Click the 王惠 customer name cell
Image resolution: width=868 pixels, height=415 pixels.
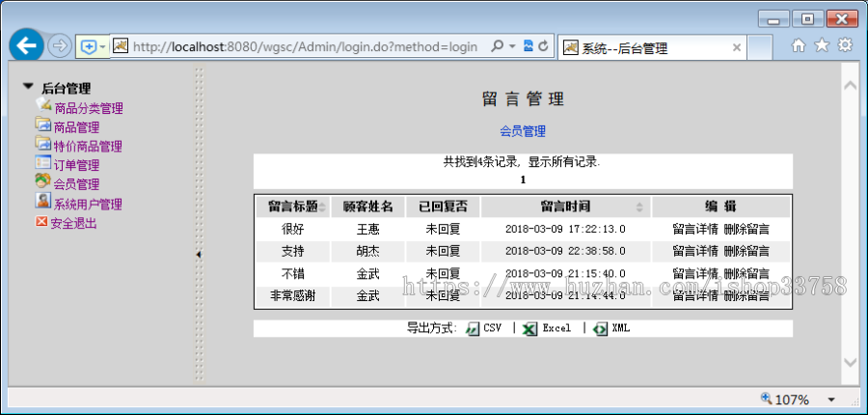[x=368, y=230]
